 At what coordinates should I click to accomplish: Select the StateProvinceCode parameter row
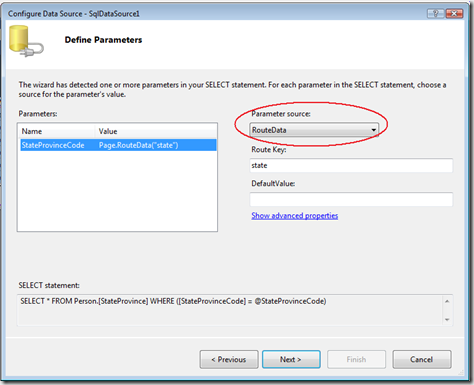point(118,145)
